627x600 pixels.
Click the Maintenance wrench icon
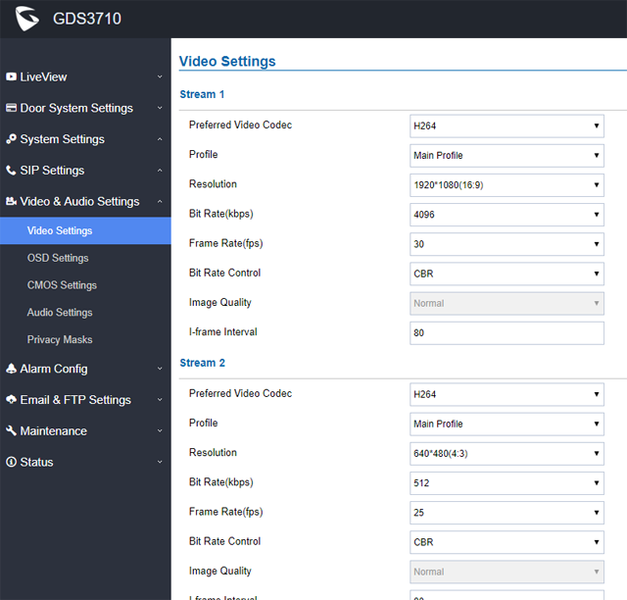point(11,431)
